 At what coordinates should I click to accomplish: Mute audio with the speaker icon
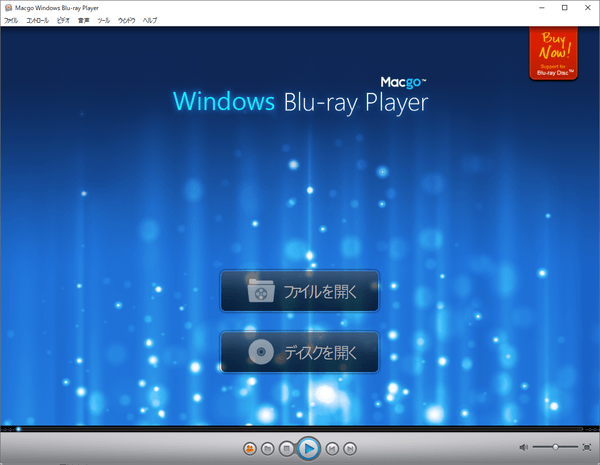(x=523, y=447)
